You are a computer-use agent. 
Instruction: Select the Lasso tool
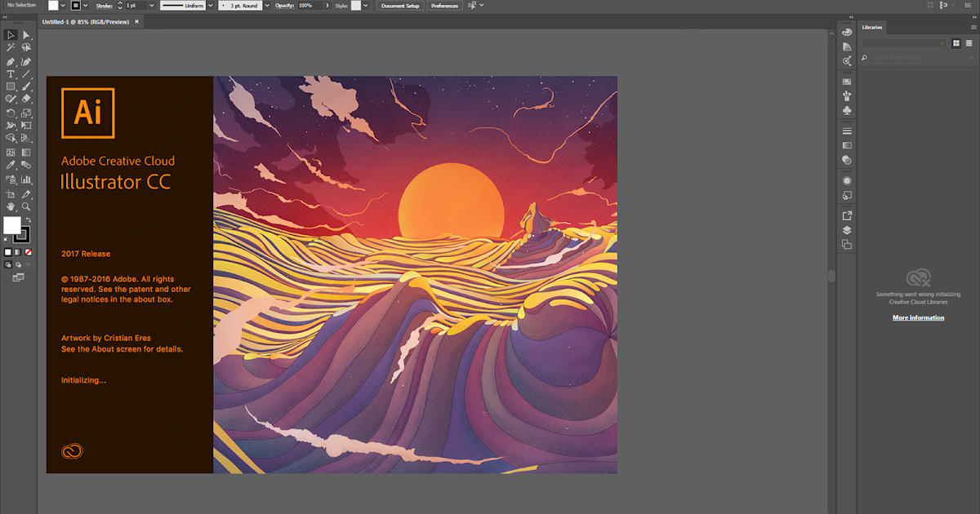(26, 47)
